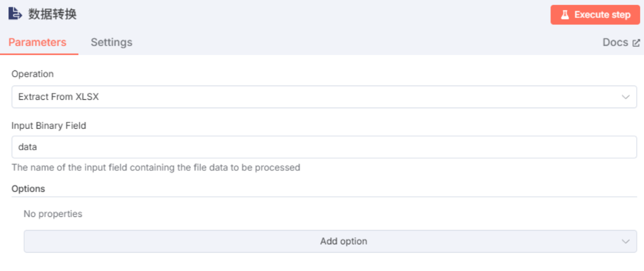Switch to the Settings tab
Image resolution: width=644 pixels, height=271 pixels.
pyautogui.click(x=111, y=43)
